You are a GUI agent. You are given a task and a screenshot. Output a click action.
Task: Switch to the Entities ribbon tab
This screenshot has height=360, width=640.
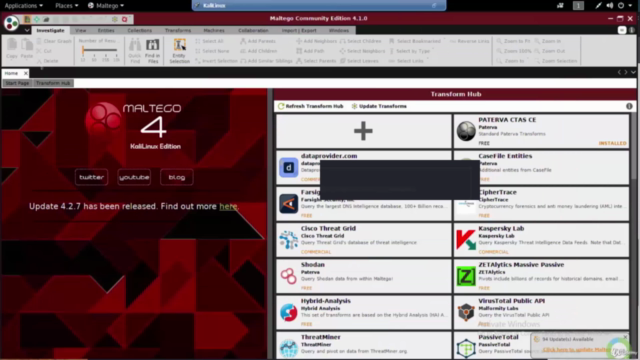click(106, 31)
